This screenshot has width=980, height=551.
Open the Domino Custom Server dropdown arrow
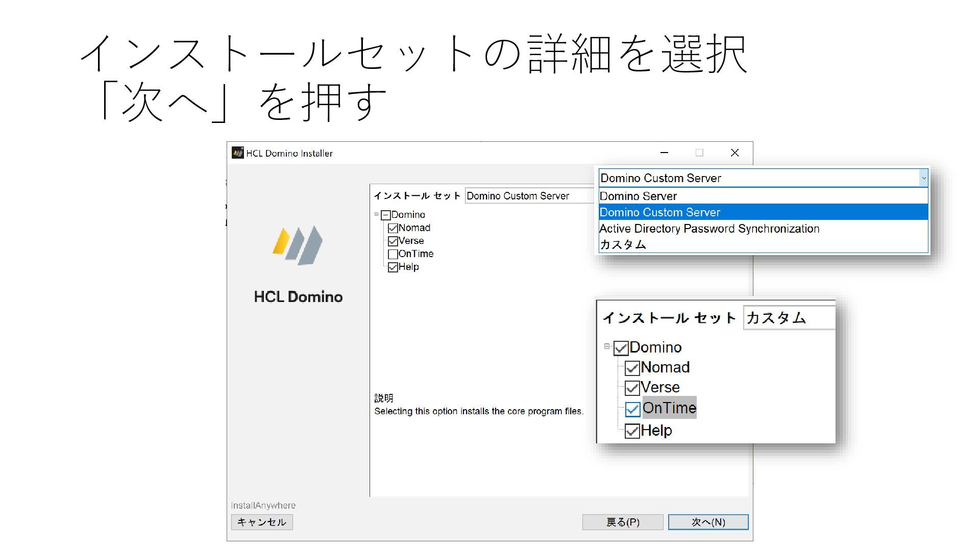923,178
